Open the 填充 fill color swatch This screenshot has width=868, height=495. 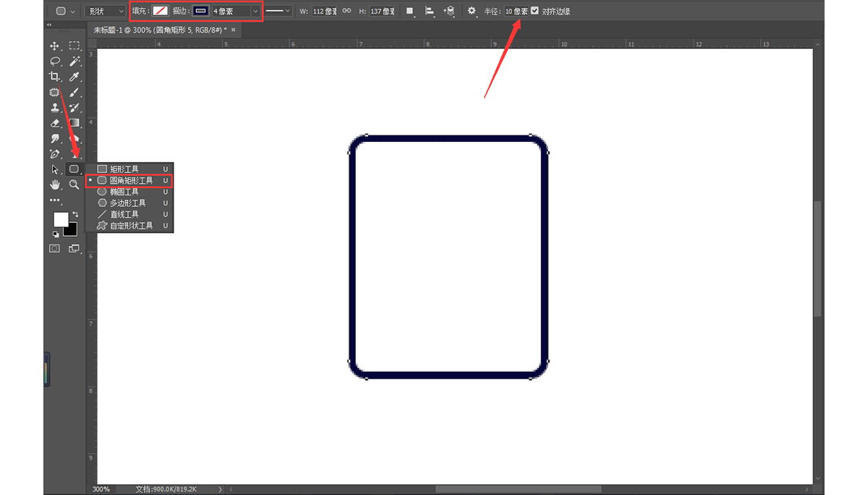click(x=159, y=11)
